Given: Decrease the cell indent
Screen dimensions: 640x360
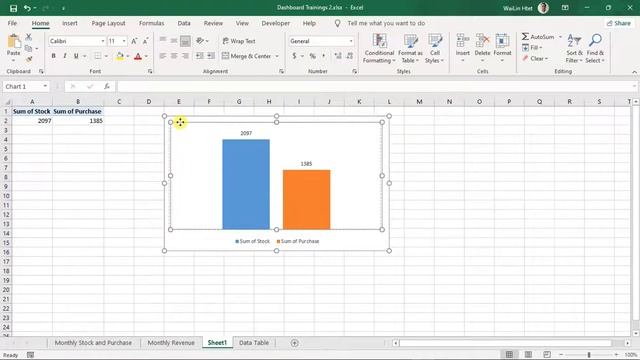Looking at the screenshot, I should 200,56.
